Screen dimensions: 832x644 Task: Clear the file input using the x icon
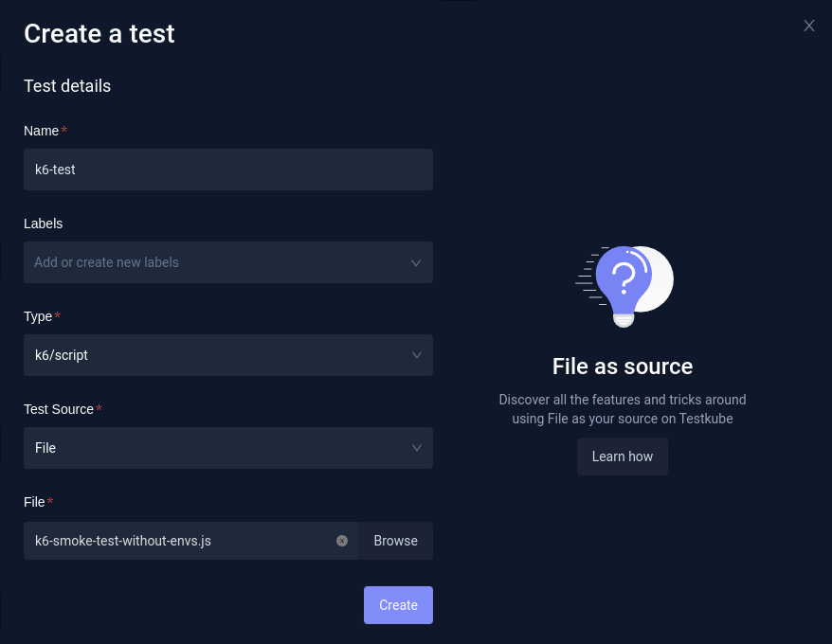click(342, 540)
